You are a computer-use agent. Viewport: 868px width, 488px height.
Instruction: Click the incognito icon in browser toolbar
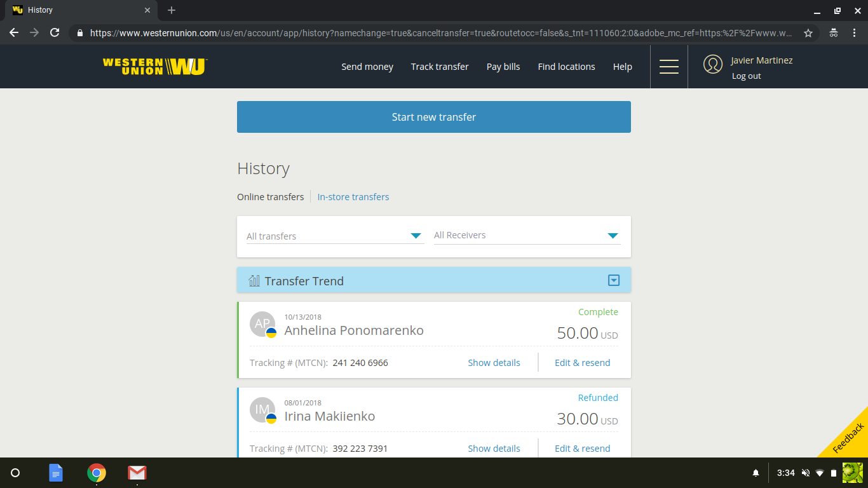pos(834,32)
